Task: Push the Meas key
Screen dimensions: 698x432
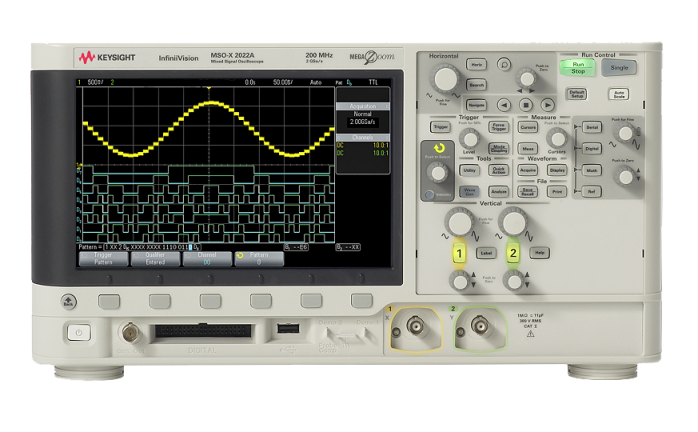Action: click(528, 149)
